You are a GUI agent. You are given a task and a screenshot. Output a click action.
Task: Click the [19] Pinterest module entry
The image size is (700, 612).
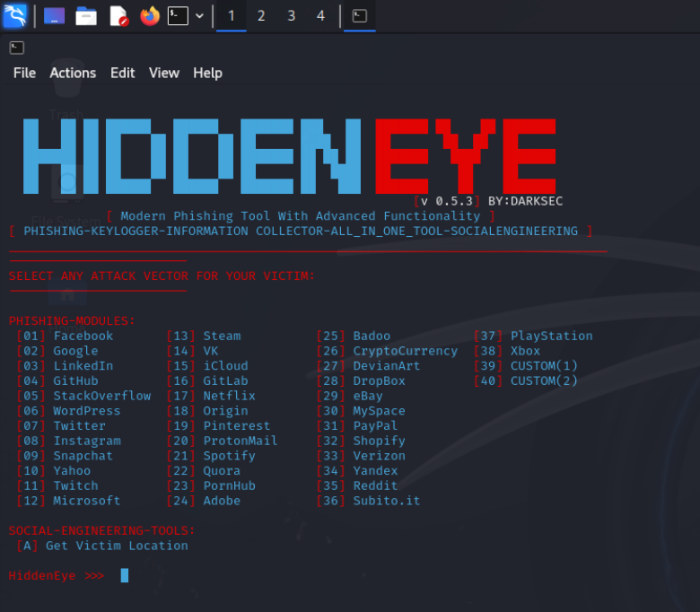219,425
